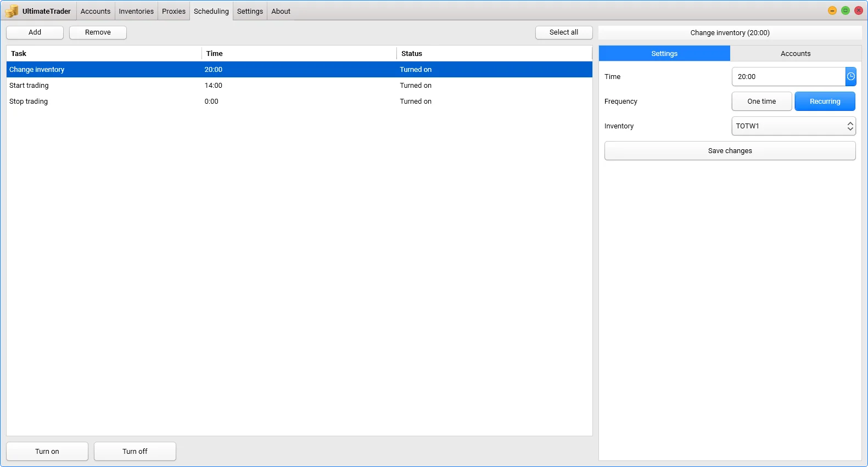The height and width of the screenshot is (467, 868).
Task: Minimize the window with the yellow button
Action: tap(832, 10)
